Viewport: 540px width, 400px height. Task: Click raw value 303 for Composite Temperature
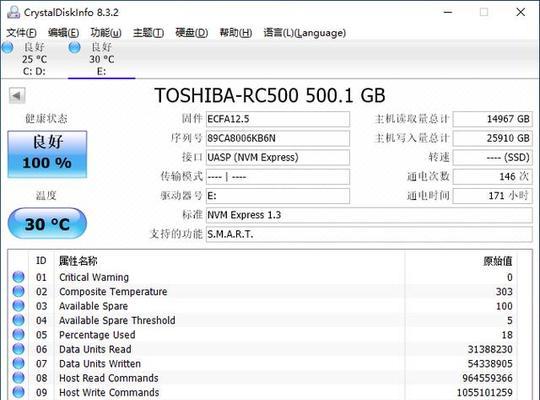[x=504, y=291]
